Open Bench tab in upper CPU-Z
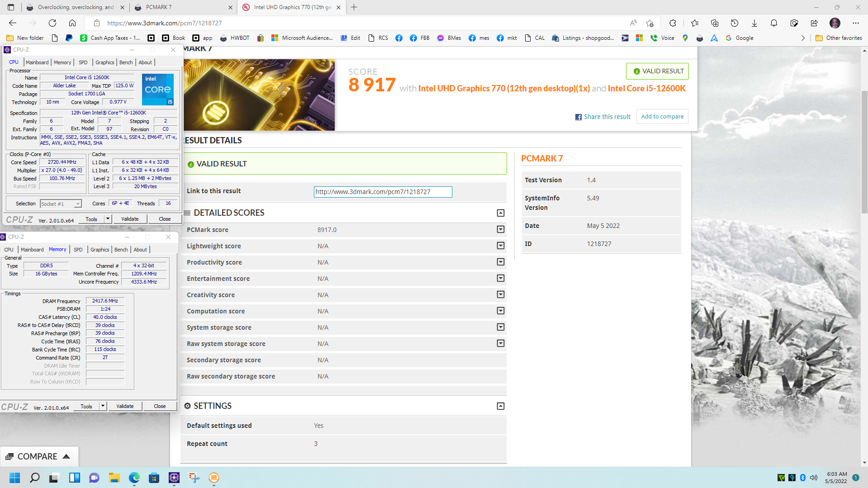868x488 pixels. (x=126, y=62)
